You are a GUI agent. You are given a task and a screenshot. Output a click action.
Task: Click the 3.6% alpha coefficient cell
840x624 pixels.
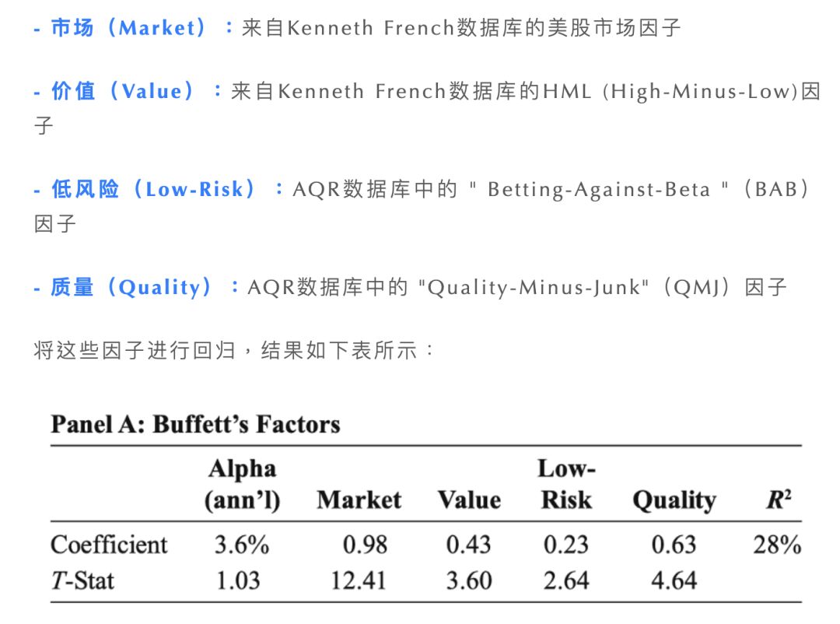pyautogui.click(x=242, y=545)
